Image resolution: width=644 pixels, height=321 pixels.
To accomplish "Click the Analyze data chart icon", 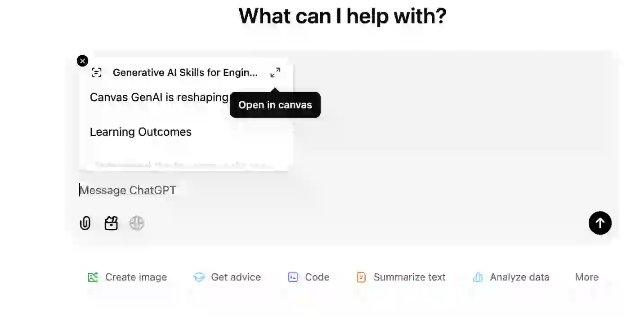I will click(478, 277).
